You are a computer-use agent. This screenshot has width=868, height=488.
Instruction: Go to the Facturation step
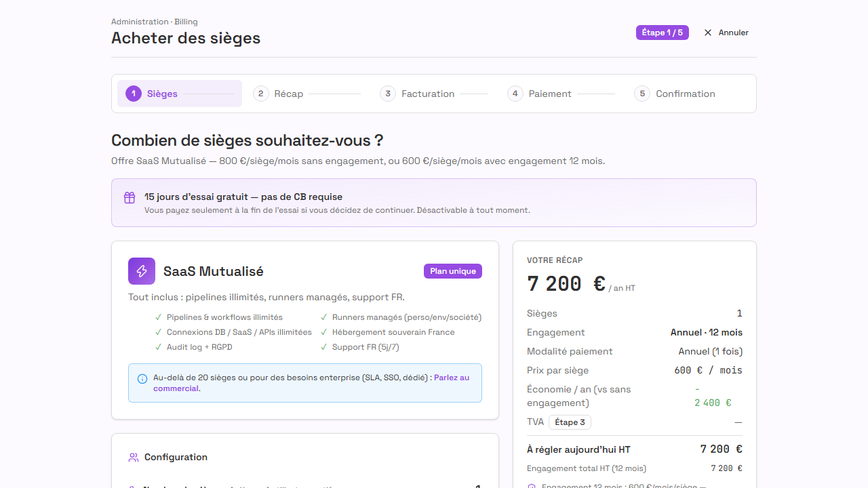click(434, 94)
